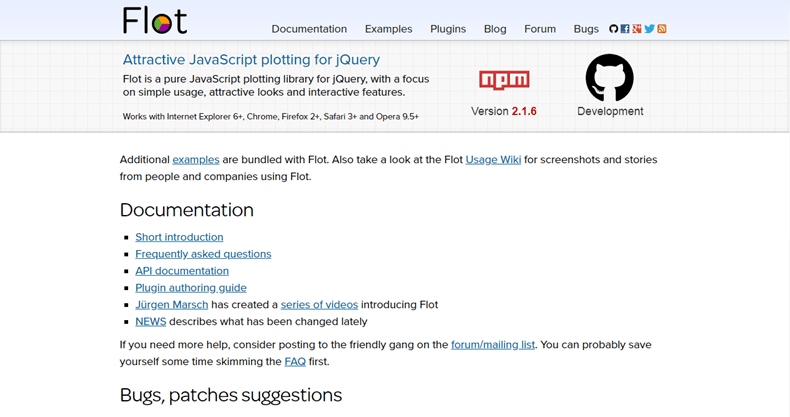
Task: Open the API documentation link
Action: click(182, 271)
